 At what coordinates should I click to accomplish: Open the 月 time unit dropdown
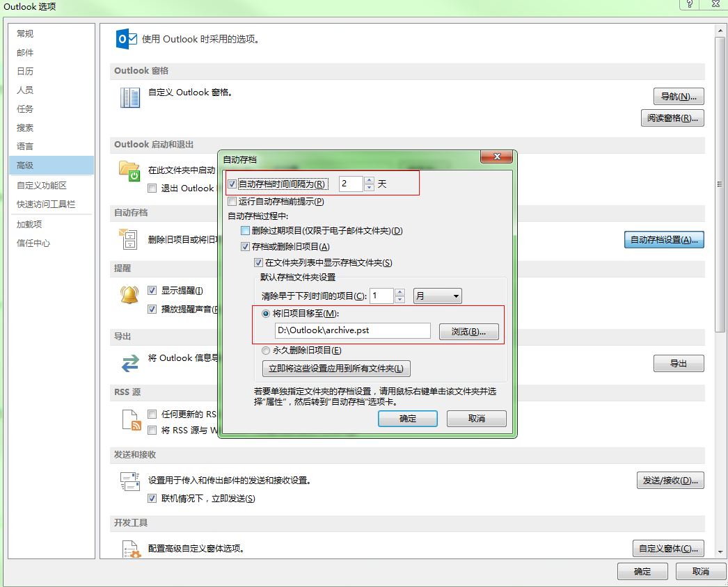[437, 296]
